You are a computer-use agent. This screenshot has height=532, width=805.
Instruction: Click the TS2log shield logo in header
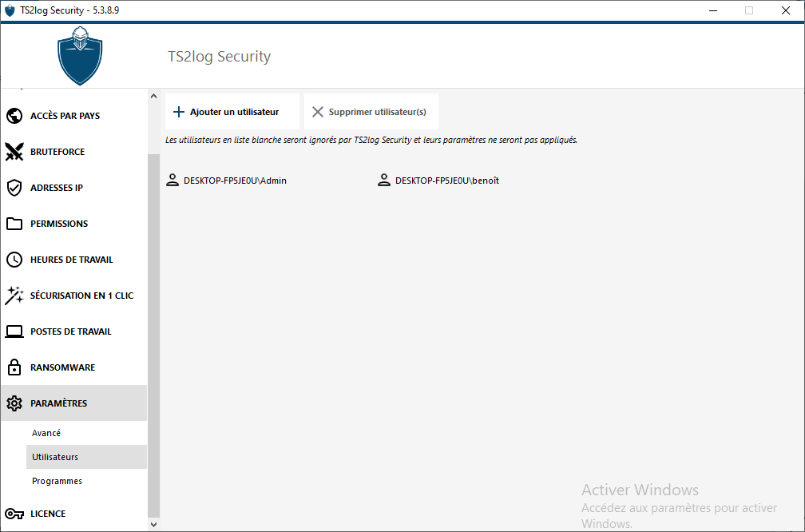tap(80, 55)
